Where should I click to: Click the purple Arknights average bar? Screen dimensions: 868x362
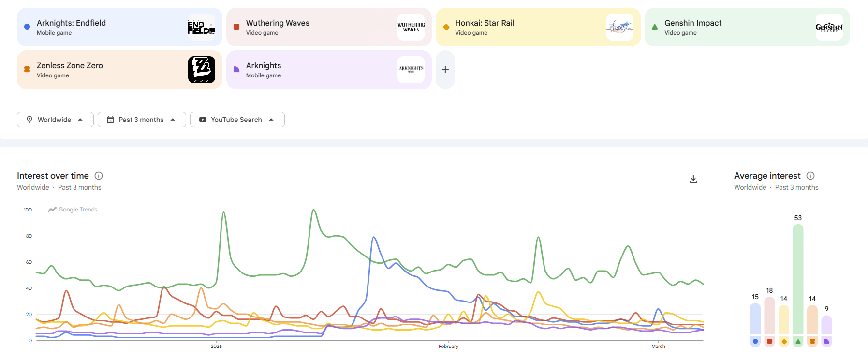[826, 324]
